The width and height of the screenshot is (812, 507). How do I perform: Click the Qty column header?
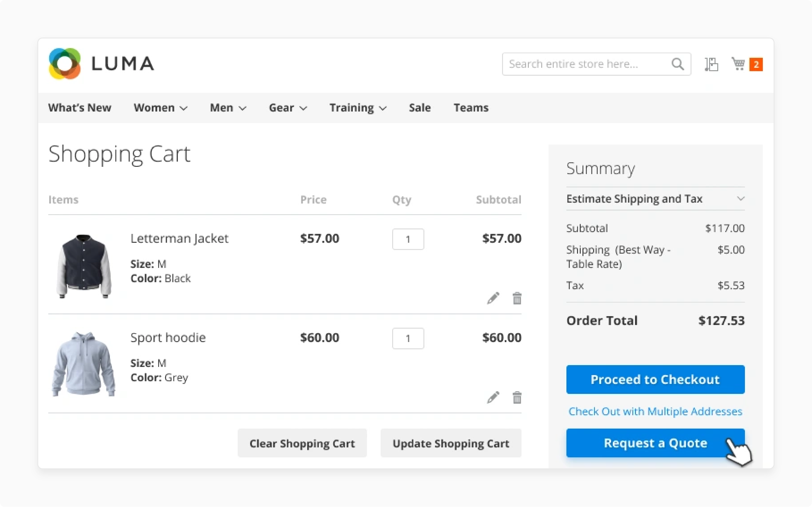[x=401, y=200]
